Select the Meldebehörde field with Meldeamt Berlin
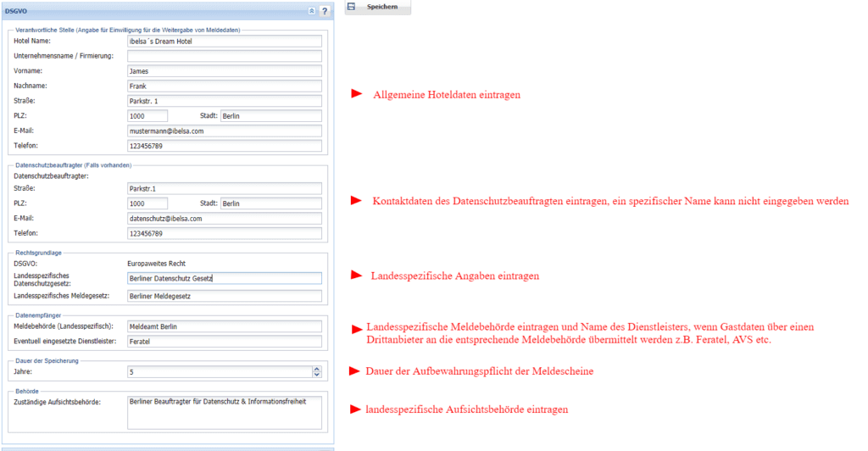 click(224, 326)
